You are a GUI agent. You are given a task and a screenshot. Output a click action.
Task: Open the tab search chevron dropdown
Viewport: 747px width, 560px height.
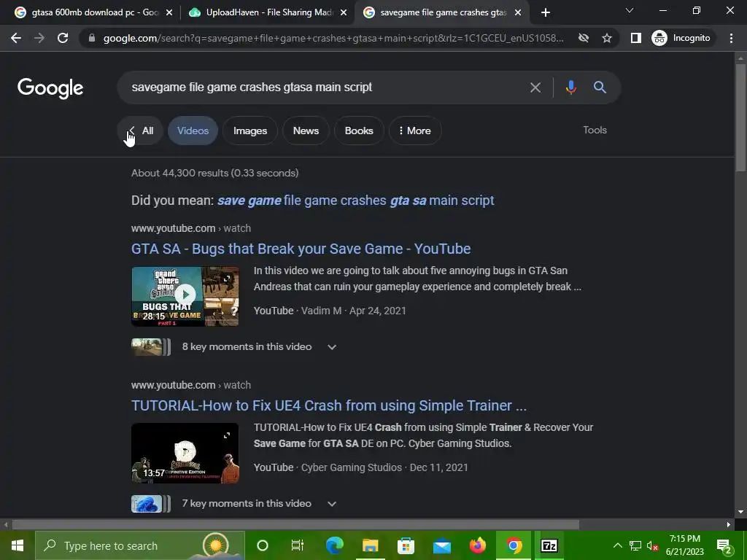tap(630, 10)
